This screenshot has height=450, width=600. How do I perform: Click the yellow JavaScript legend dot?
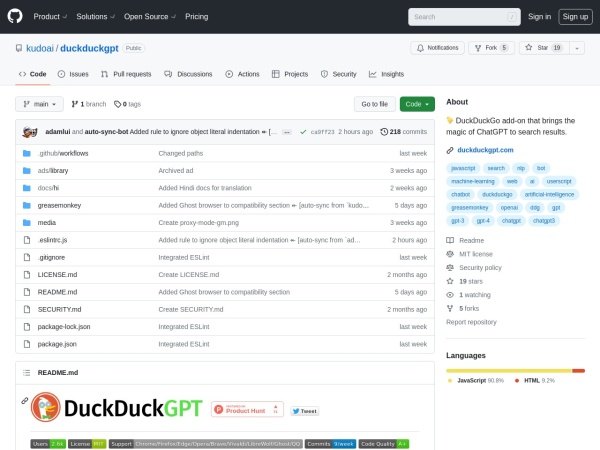(450, 381)
